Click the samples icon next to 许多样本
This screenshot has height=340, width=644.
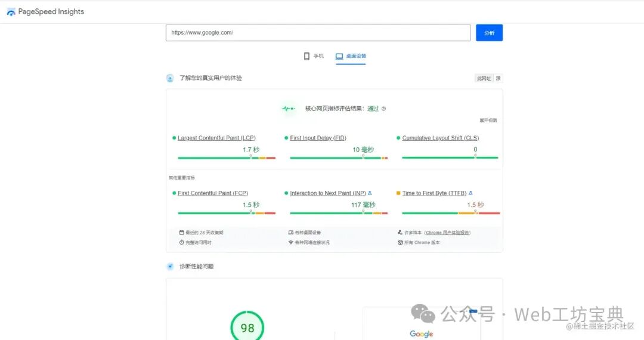[400, 233]
